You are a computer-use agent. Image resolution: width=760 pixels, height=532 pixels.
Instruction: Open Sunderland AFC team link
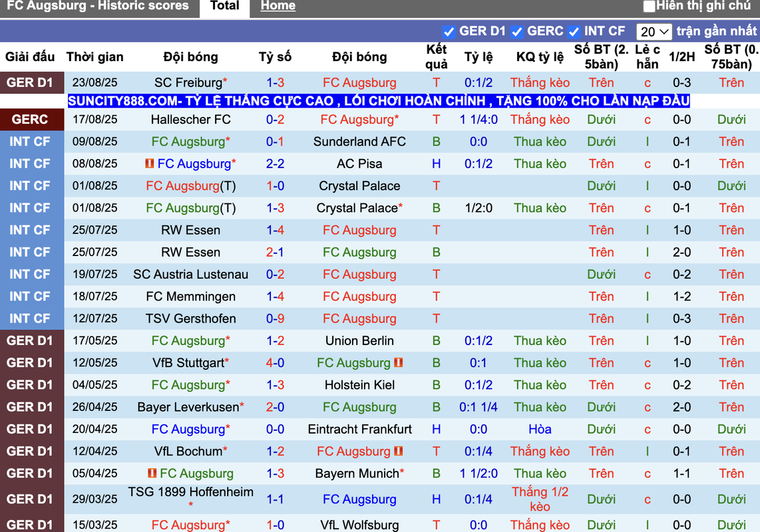[x=359, y=142]
